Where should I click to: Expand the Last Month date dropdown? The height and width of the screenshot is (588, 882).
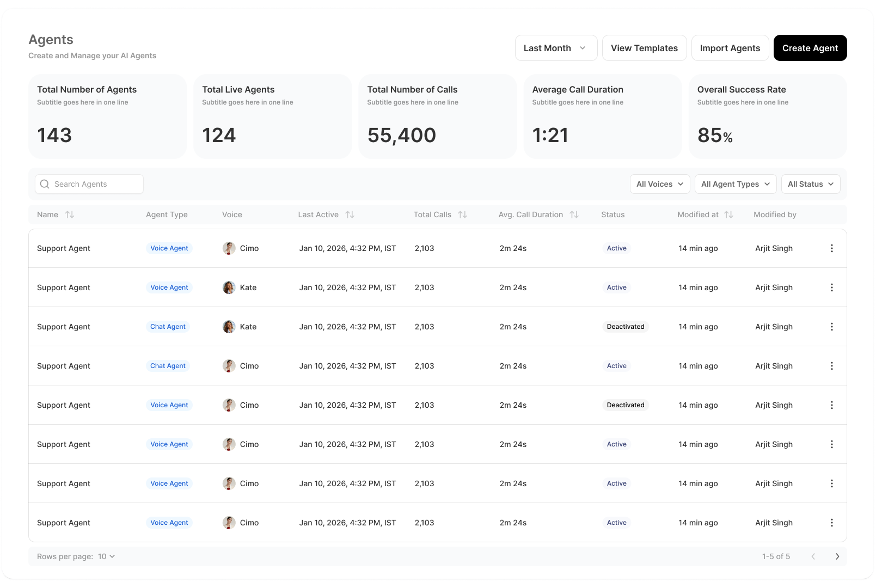(556, 48)
